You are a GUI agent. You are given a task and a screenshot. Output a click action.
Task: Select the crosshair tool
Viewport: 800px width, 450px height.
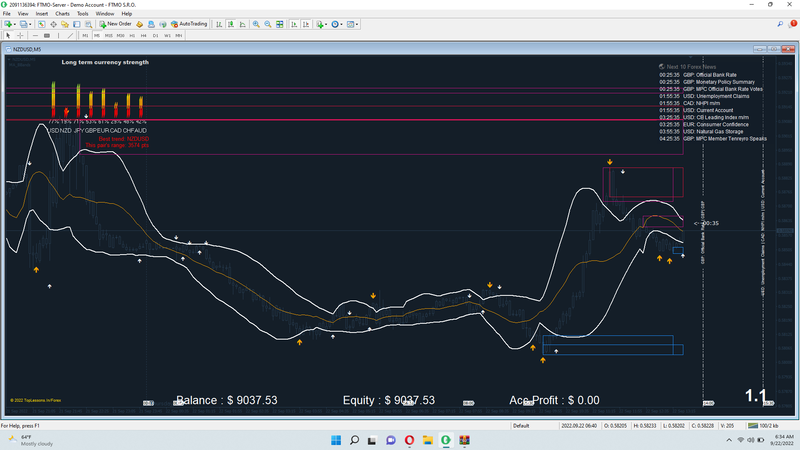click(20, 36)
